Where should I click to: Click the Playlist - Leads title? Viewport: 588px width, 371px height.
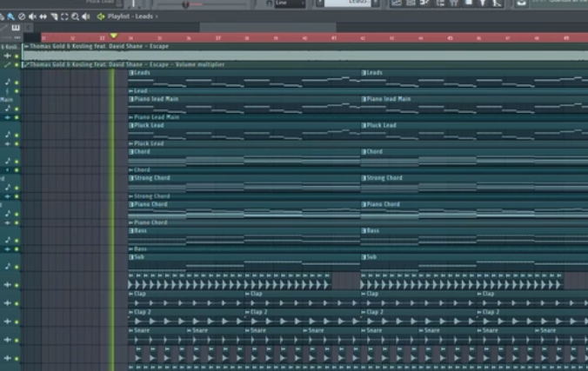[130, 17]
